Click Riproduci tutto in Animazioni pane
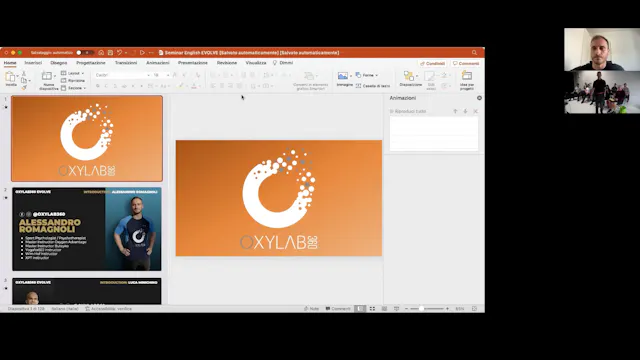The height and width of the screenshot is (360, 640). 408,111
